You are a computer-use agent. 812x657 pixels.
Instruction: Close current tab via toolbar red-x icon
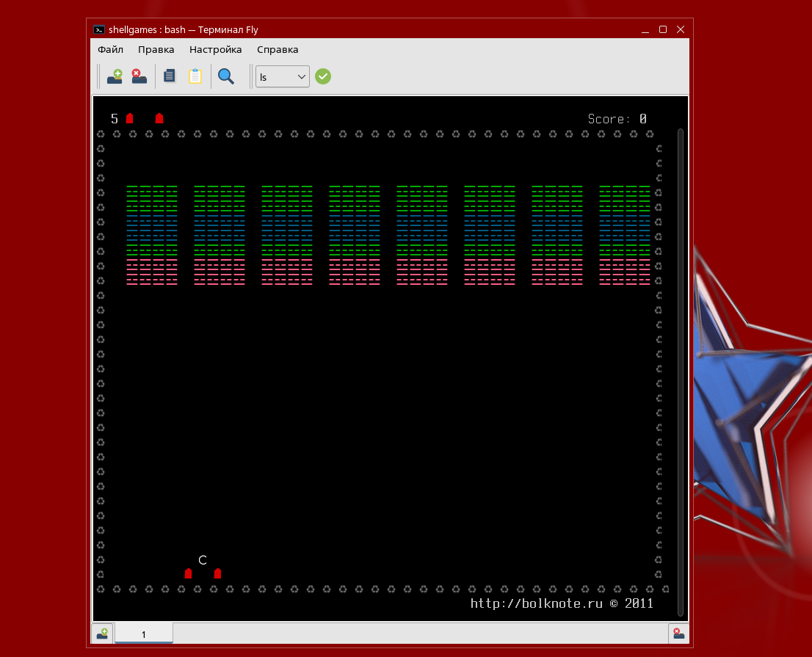(x=139, y=76)
